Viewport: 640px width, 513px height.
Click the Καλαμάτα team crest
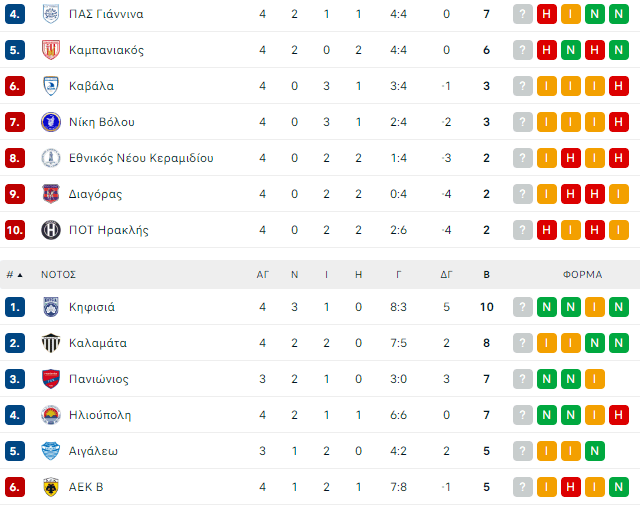coord(51,343)
